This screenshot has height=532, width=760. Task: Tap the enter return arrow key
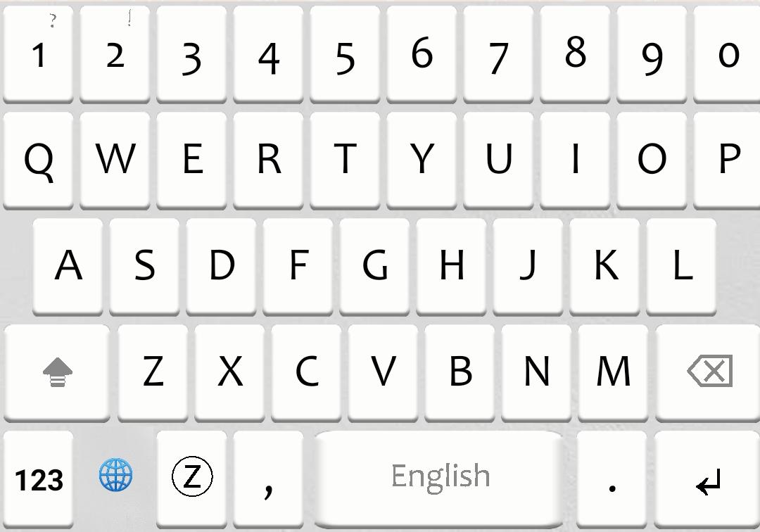[x=708, y=480]
